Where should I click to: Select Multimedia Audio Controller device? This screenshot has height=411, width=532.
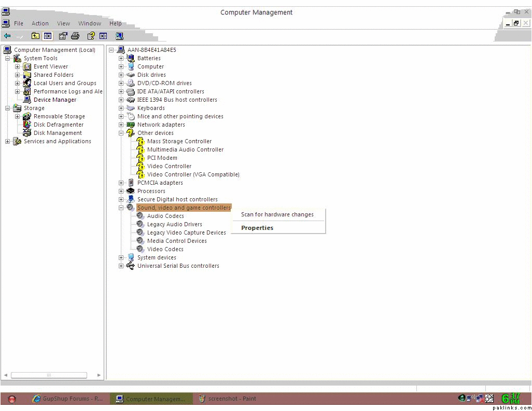click(185, 149)
